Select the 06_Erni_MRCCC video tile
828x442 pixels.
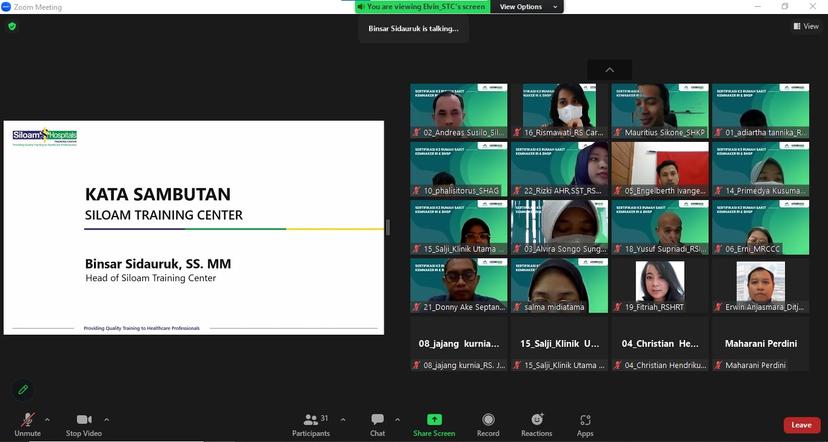pos(760,227)
